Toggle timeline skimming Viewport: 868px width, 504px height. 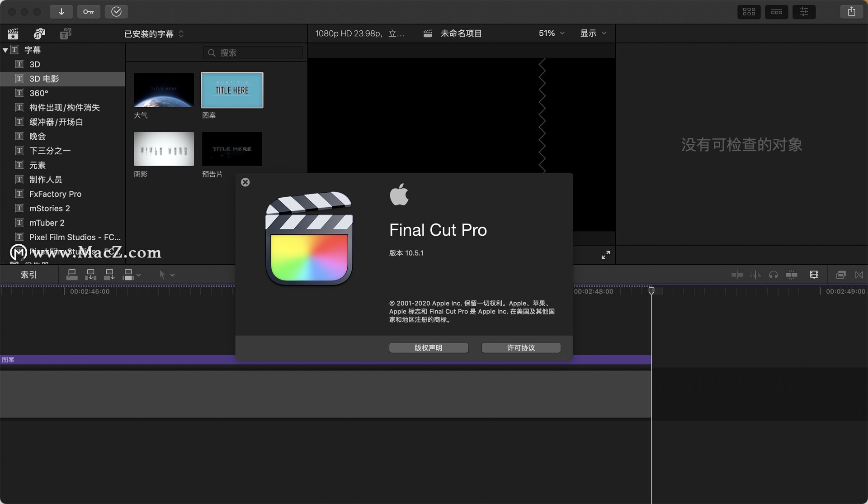737,275
